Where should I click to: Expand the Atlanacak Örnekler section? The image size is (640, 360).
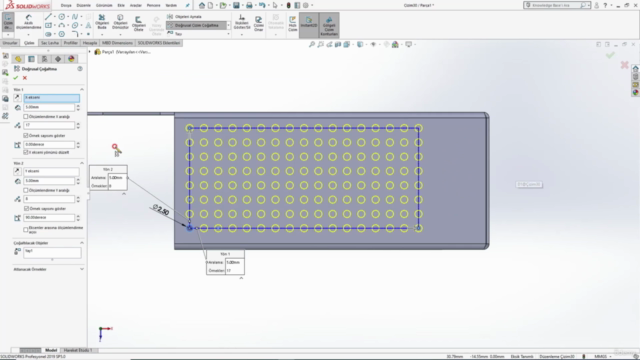coord(82,269)
